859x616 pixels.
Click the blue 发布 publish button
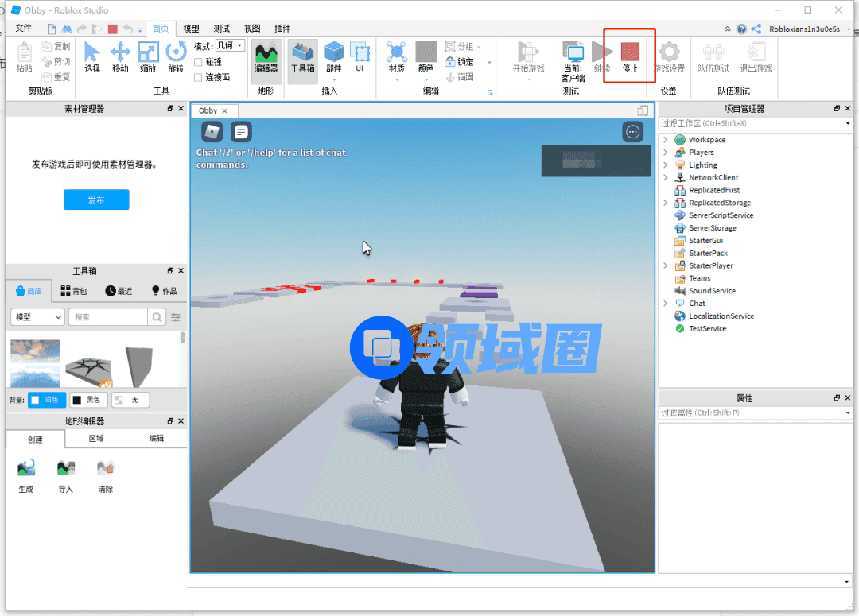click(x=96, y=200)
